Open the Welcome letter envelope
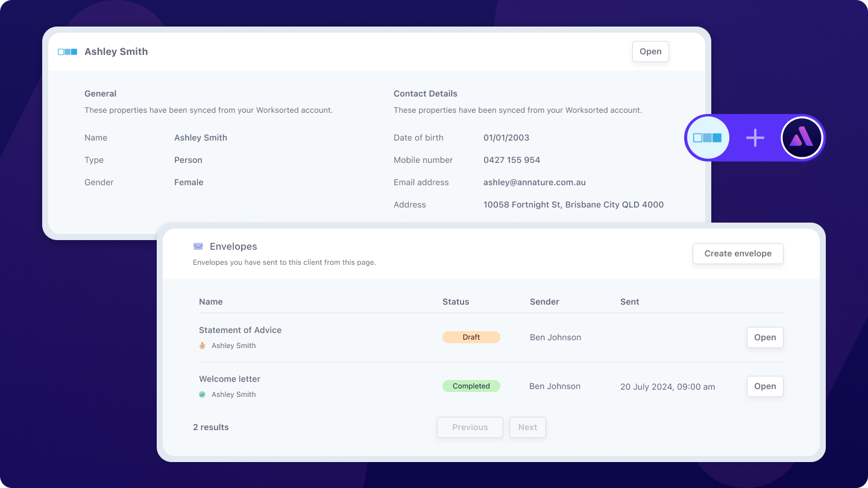 [764, 386]
